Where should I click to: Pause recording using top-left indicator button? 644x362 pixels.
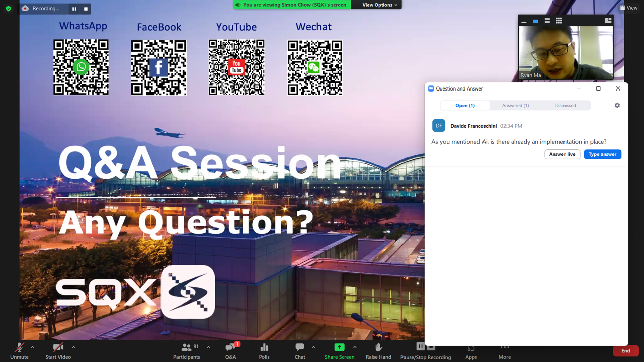pyautogui.click(x=74, y=9)
